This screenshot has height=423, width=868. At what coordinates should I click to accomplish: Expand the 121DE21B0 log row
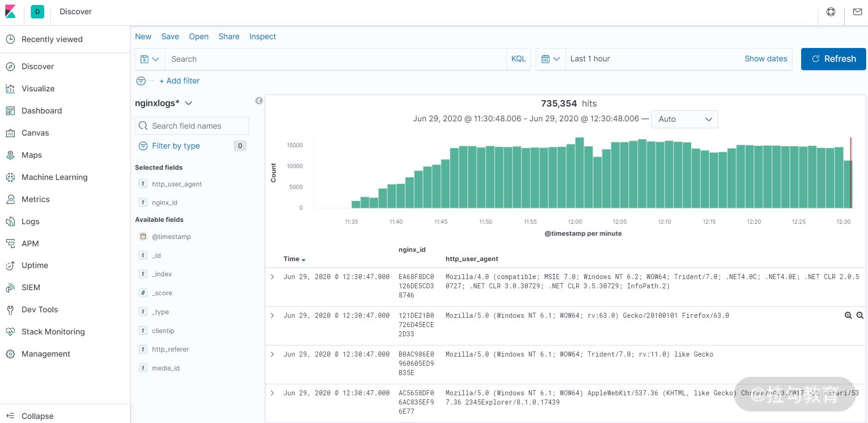pos(272,316)
